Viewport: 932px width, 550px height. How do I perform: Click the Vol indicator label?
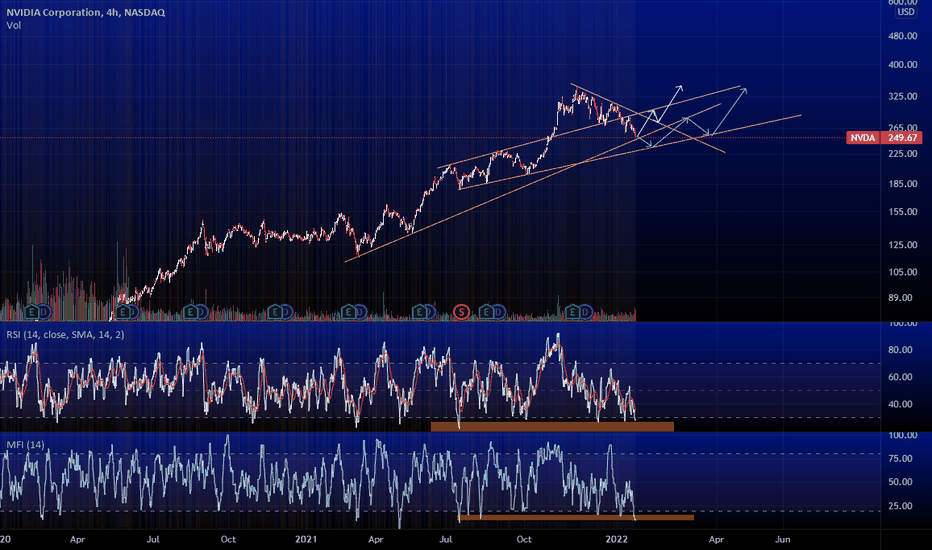(x=14, y=26)
